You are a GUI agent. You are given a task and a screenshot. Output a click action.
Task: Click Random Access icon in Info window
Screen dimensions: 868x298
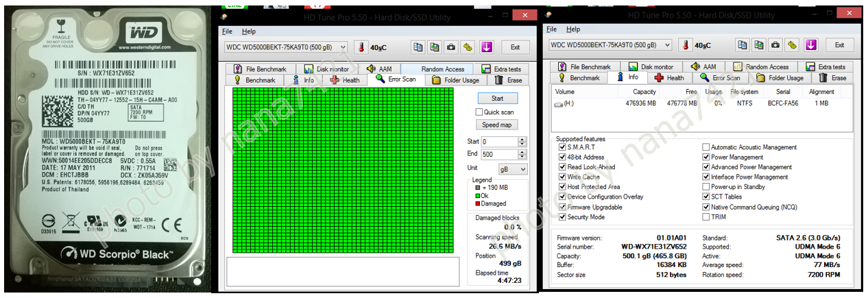(738, 67)
